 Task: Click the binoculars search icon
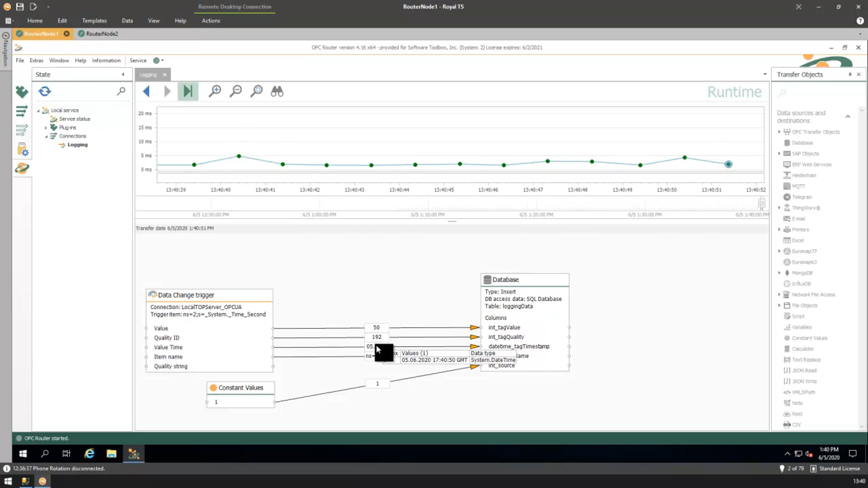coord(277,91)
